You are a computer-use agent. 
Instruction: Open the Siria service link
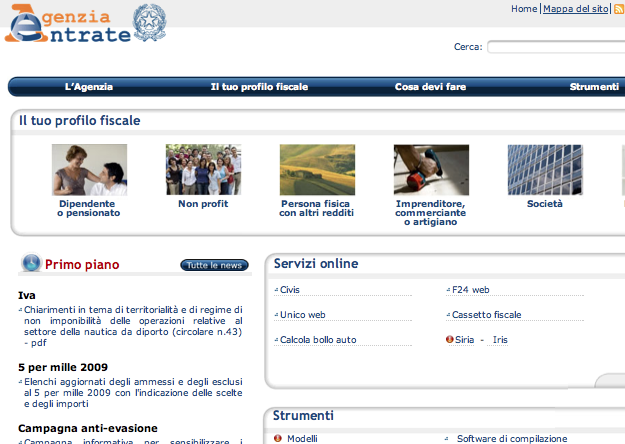tap(465, 340)
